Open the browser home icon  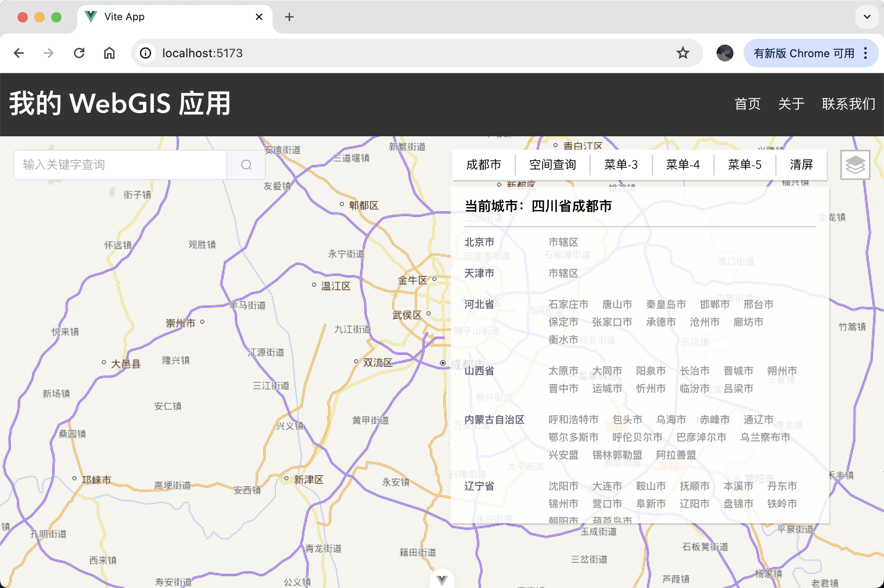tap(109, 53)
